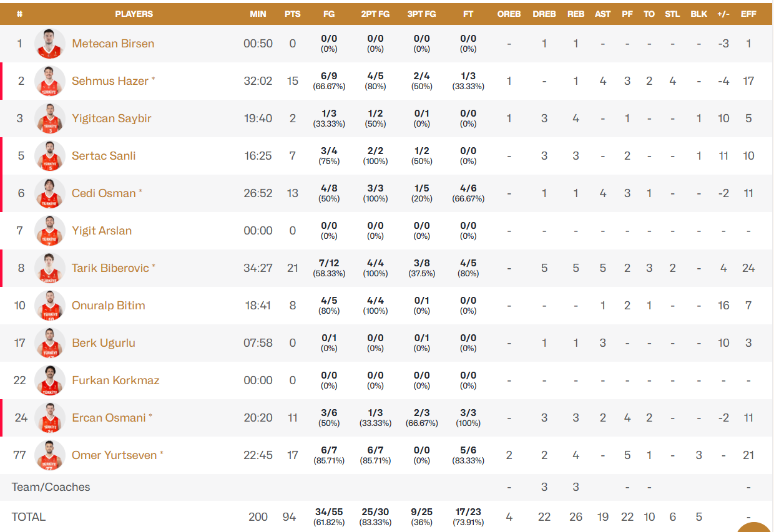This screenshot has height=532, width=774.
Task: Click Omer Yurtseven's avatar image
Action: pyautogui.click(x=50, y=455)
